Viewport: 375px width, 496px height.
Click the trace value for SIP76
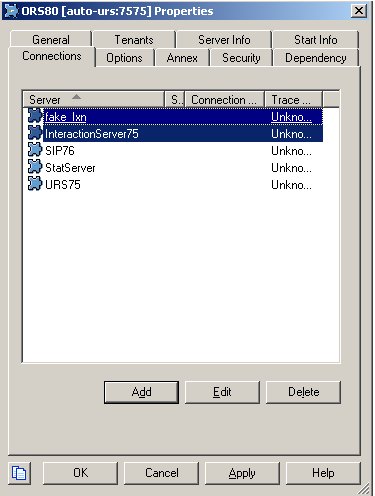click(291, 151)
